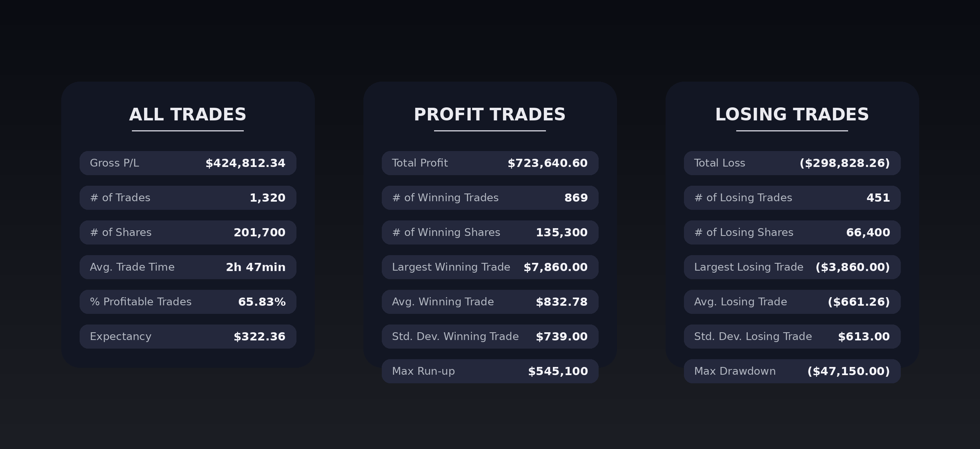Select the # of Losing Shares row
Viewport: 980px width, 449px height.
[792, 233]
